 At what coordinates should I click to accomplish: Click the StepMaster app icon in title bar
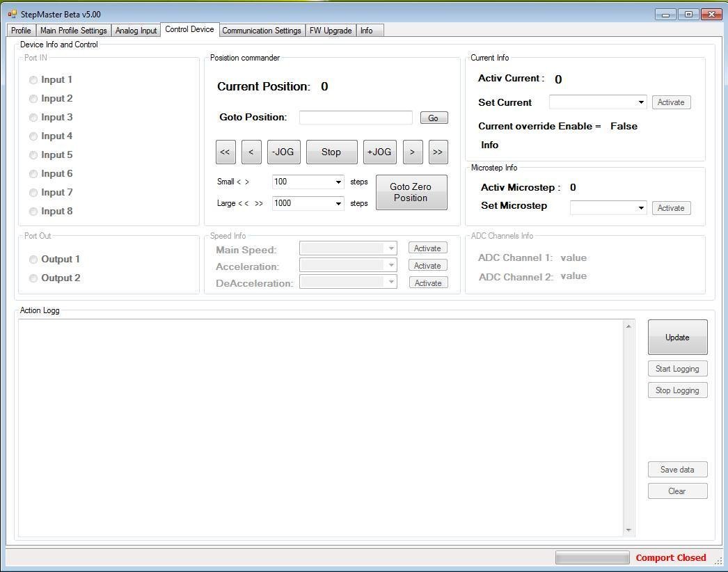tap(13, 14)
